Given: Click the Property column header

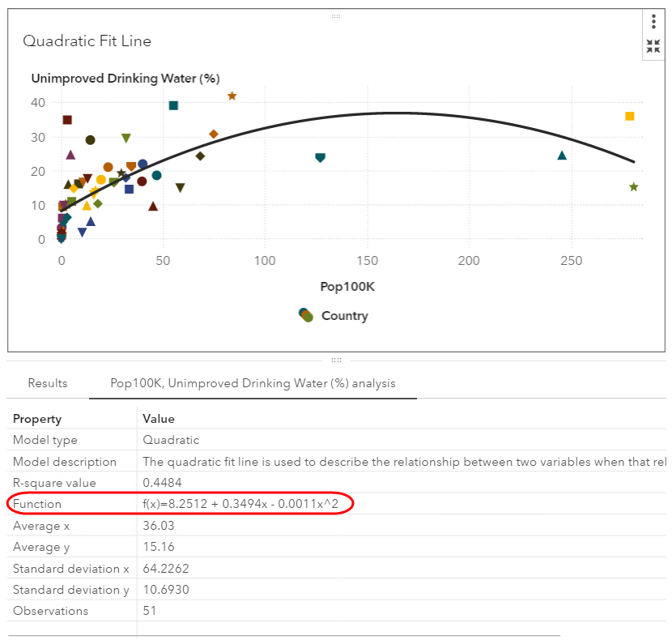Looking at the screenshot, I should [x=36, y=419].
